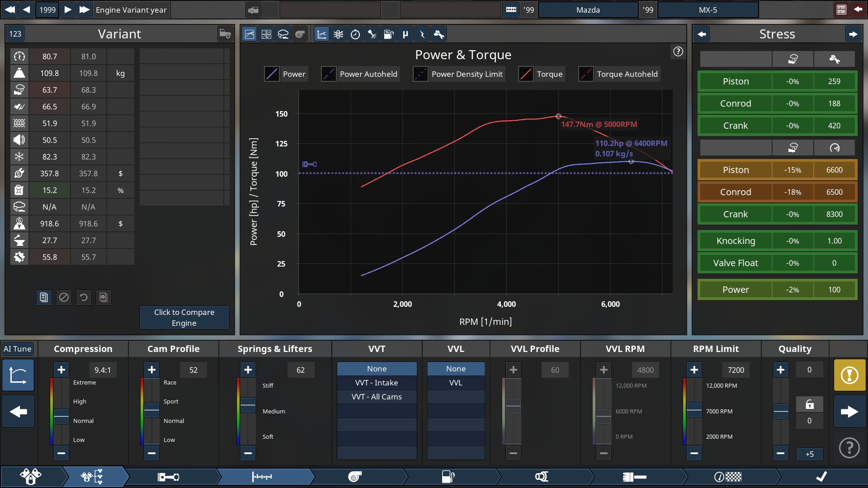Open the four-graph grid view

pos(266,34)
